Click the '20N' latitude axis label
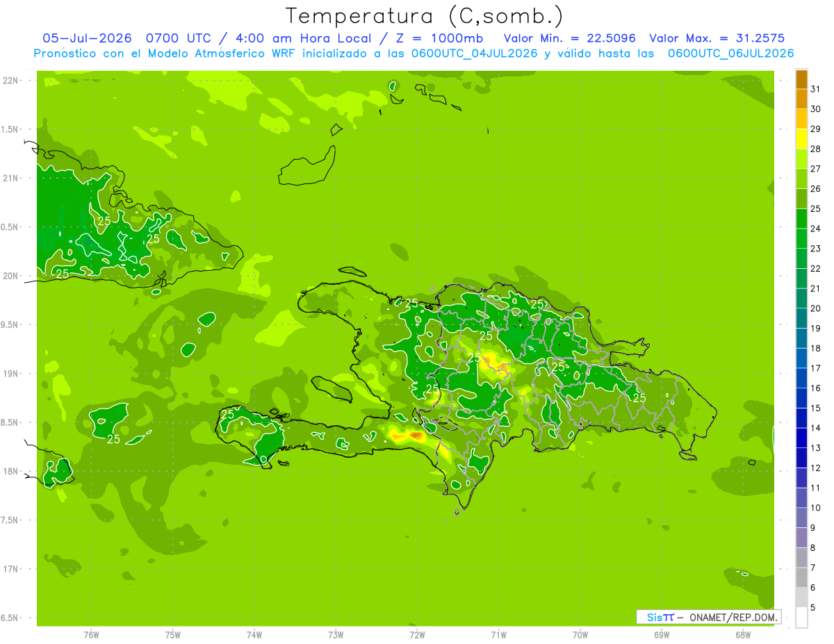 click(10, 276)
